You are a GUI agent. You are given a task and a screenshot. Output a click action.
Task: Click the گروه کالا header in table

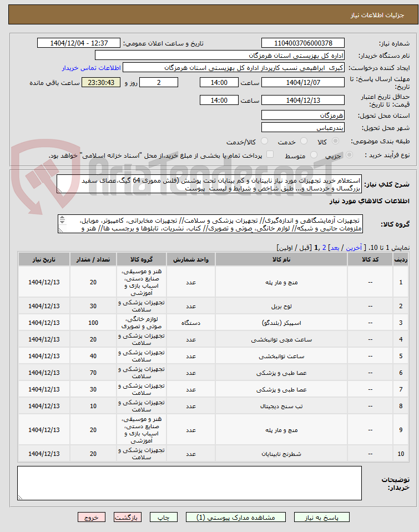click(x=142, y=259)
